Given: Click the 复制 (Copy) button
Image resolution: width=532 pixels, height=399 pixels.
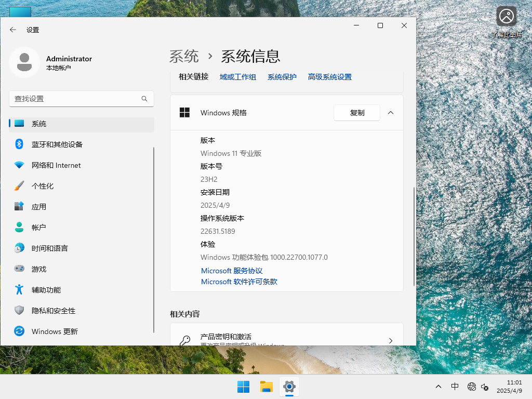Looking at the screenshot, I should 357,112.
